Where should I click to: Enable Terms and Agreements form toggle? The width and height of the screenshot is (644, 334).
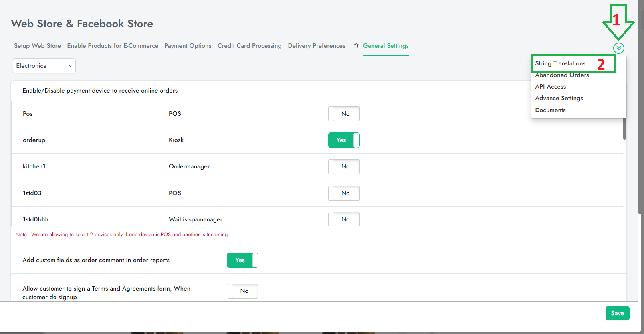click(x=242, y=291)
